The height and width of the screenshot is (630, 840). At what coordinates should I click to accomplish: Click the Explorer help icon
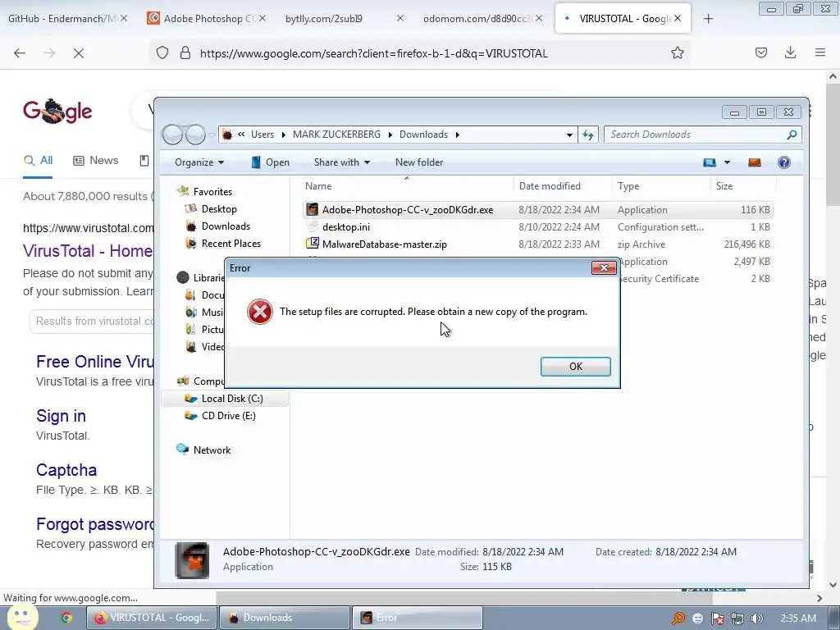tap(783, 162)
